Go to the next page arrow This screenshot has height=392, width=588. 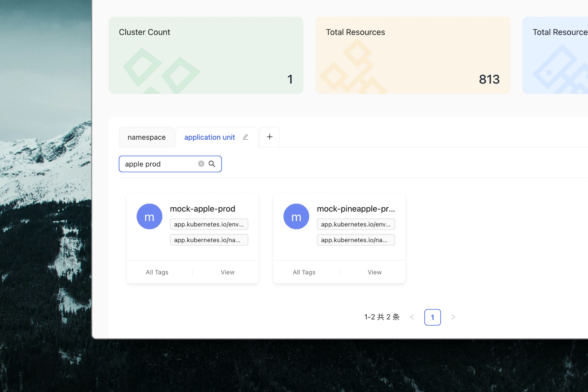pos(453,317)
